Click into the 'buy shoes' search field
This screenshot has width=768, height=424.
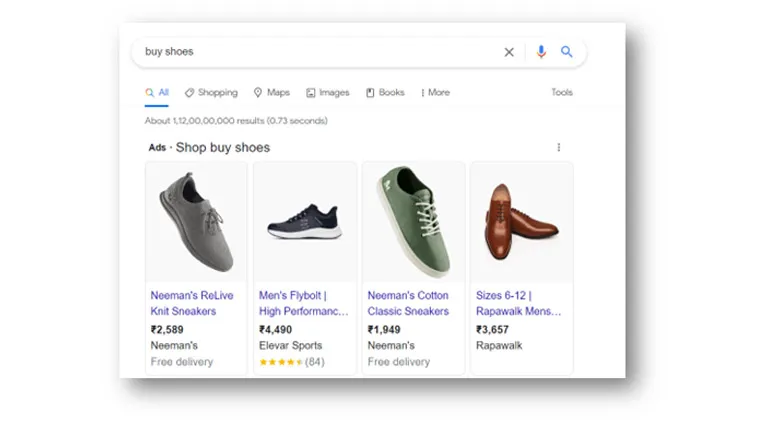pyautogui.click(x=318, y=52)
